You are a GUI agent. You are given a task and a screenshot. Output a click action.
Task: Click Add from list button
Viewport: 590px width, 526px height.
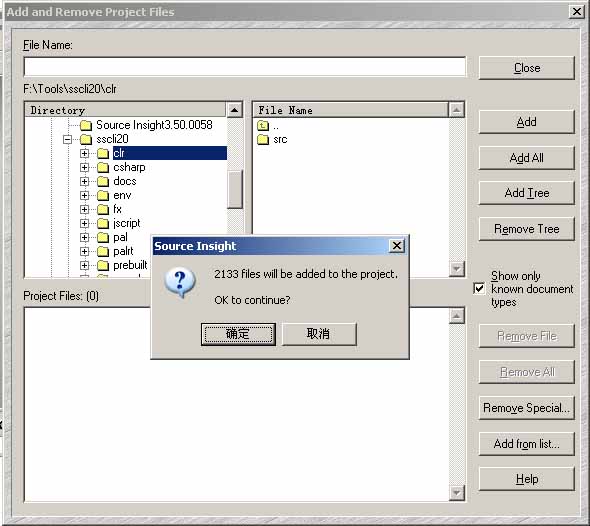527,444
